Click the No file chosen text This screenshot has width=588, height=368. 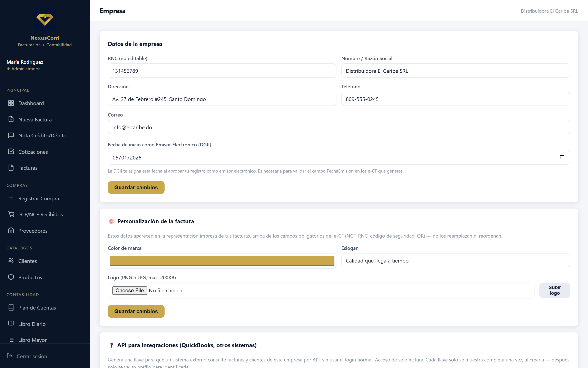[x=165, y=290]
